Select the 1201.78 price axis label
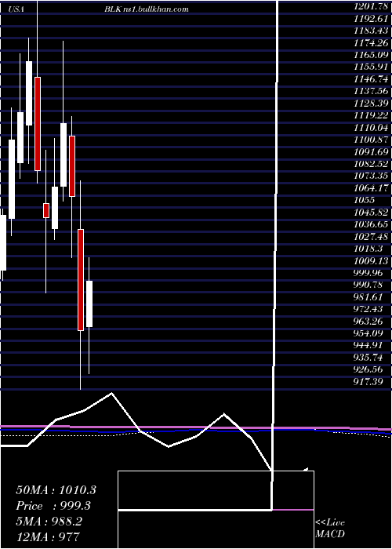392x549 pixels. coord(371,6)
